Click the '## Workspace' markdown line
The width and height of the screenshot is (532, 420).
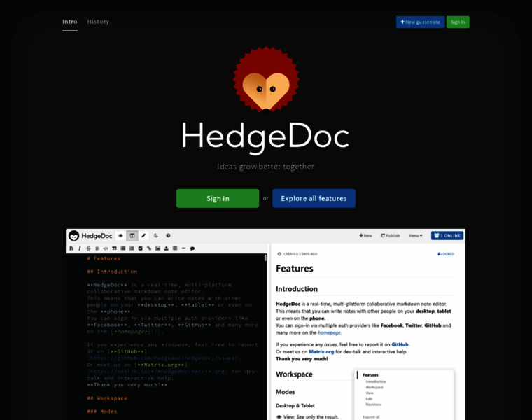107,398
